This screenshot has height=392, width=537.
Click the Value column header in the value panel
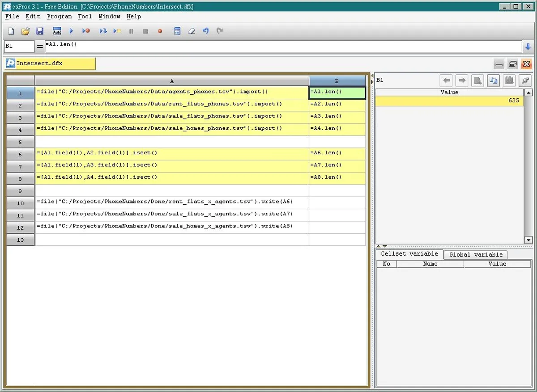(449, 93)
